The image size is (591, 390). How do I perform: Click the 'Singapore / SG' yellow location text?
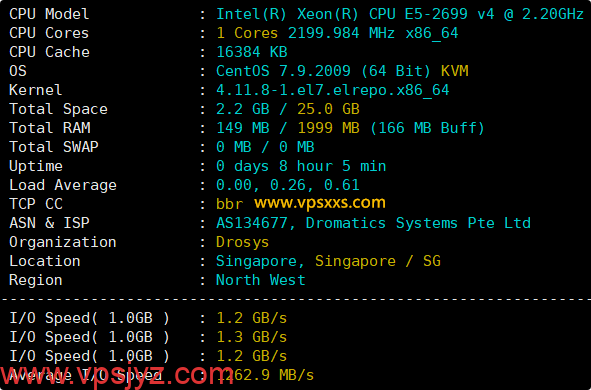click(378, 261)
